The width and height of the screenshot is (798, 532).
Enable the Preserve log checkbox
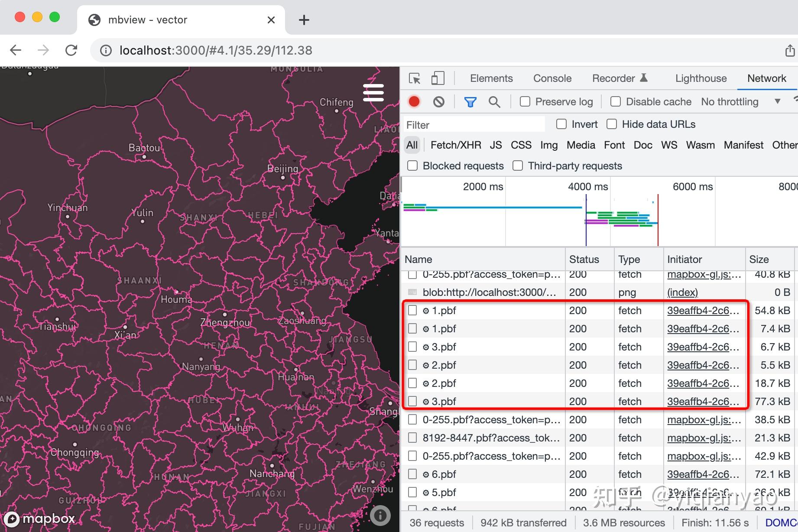(x=525, y=101)
